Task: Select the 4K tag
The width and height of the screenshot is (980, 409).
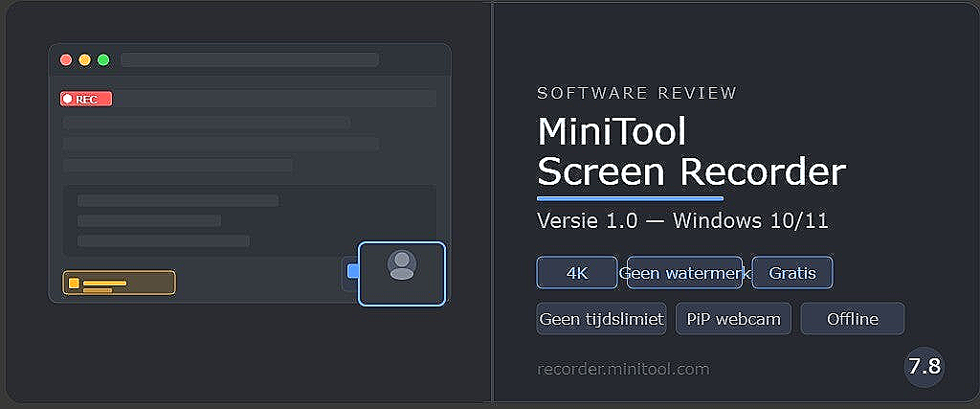Action: (577, 273)
